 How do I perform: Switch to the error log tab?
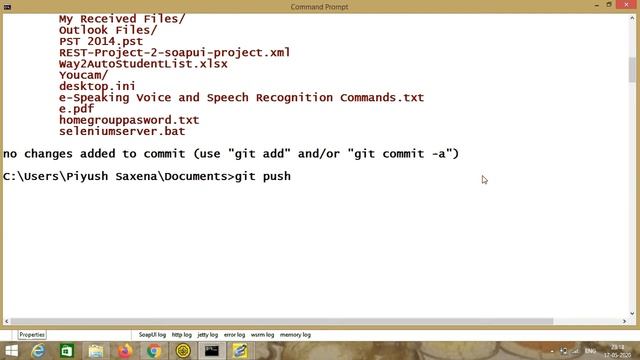pyautogui.click(x=234, y=335)
